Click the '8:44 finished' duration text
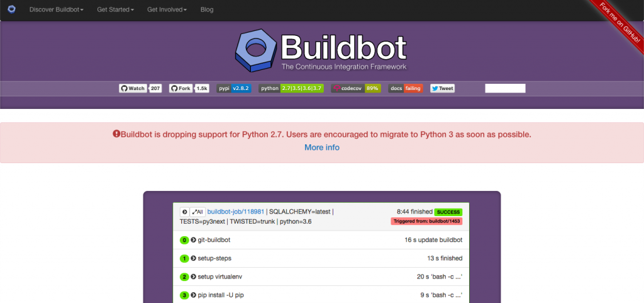The width and height of the screenshot is (644, 303). tap(414, 212)
